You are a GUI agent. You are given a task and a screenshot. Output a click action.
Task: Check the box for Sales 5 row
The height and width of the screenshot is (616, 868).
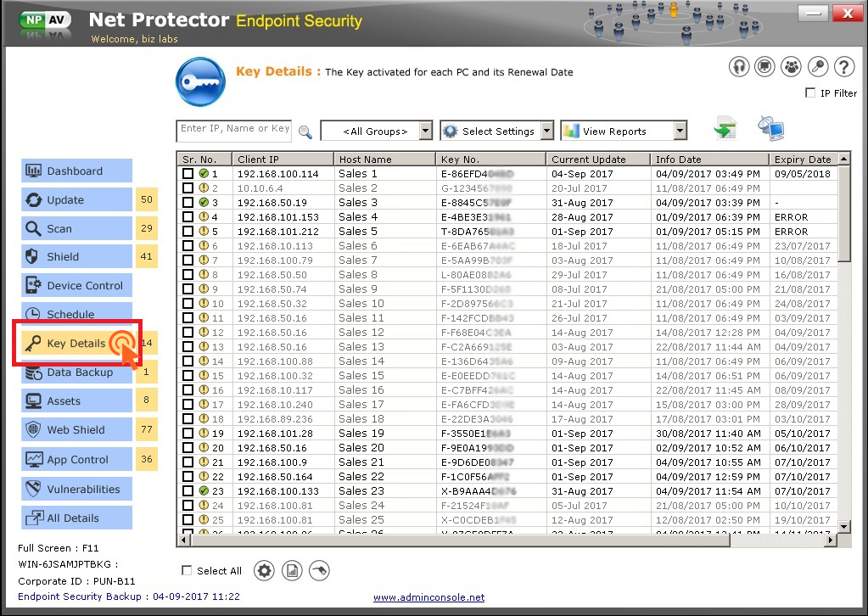click(x=188, y=232)
